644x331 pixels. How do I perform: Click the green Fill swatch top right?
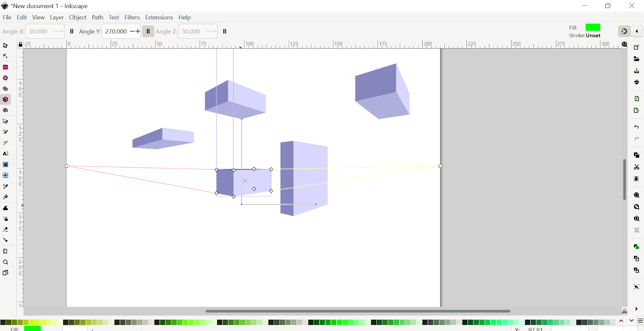pos(593,27)
